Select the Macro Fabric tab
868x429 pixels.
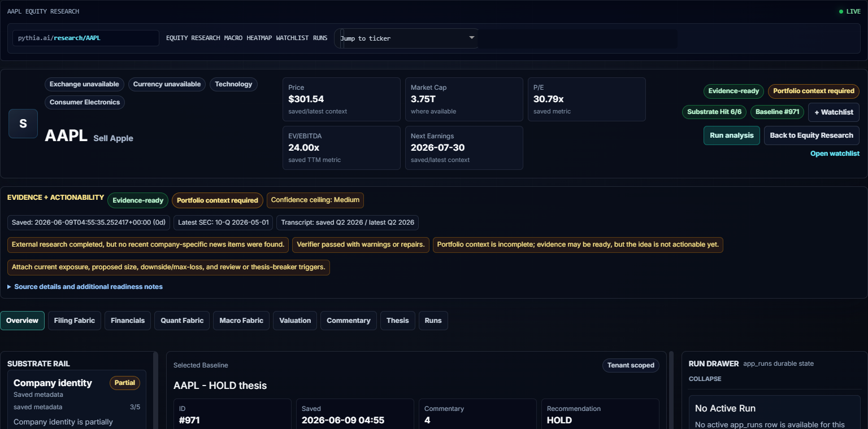coord(241,321)
